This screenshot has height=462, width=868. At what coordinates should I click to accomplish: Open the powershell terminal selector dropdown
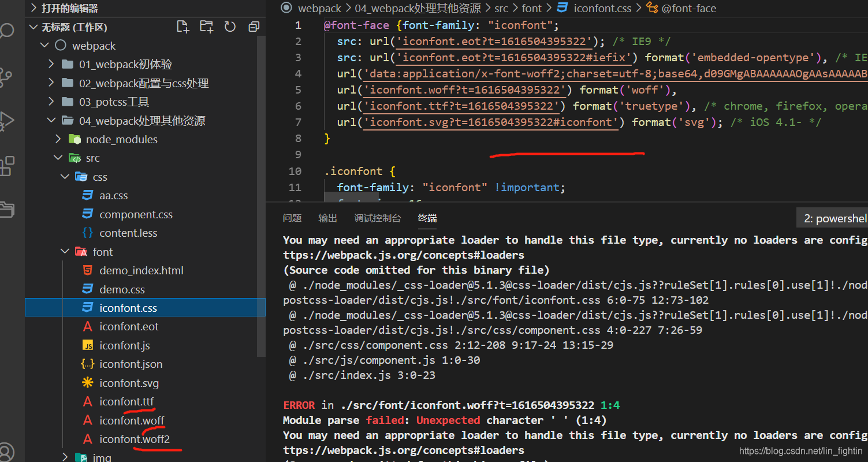[832, 218]
